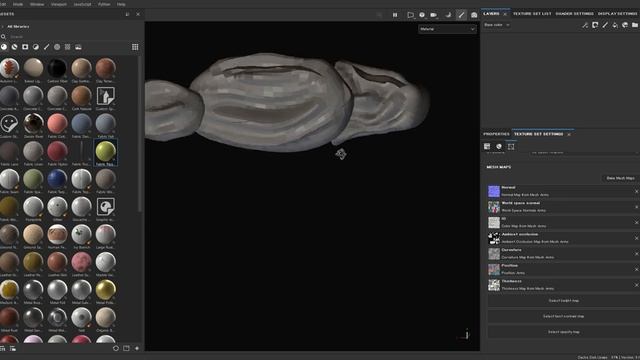Switch to the Display Settings tab

click(618, 13)
